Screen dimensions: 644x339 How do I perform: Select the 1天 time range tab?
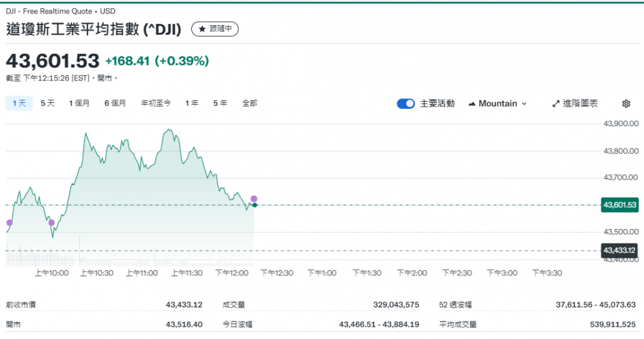(19, 103)
